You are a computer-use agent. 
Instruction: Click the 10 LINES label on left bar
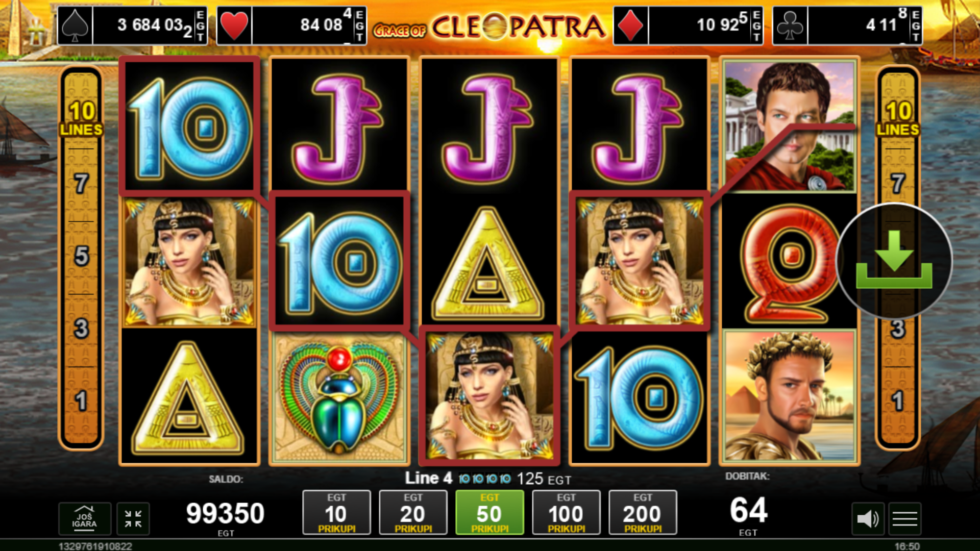click(x=82, y=118)
